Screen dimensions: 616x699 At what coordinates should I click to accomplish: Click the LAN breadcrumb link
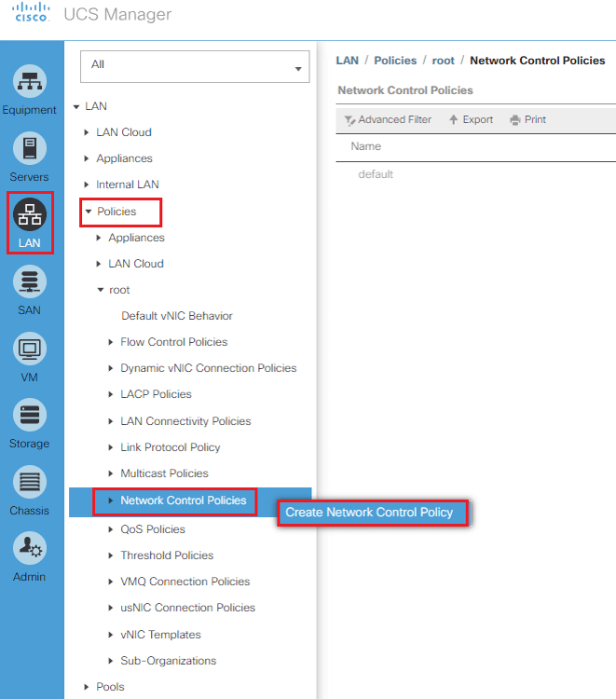[348, 61]
